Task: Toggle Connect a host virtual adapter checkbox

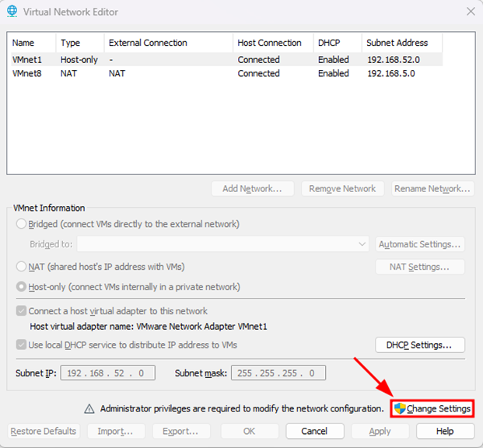Action: (x=21, y=311)
